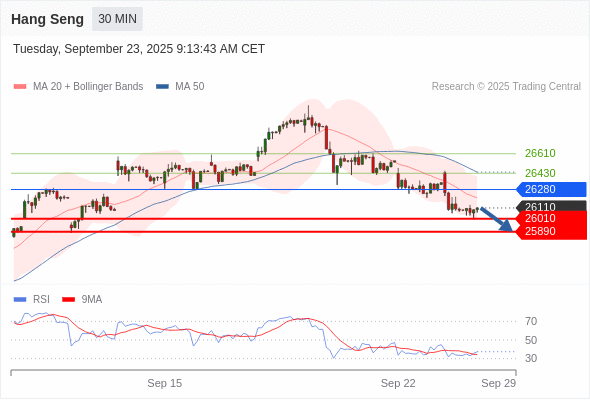Click the RSI 30 level label
The height and width of the screenshot is (400, 590).
tap(531, 358)
